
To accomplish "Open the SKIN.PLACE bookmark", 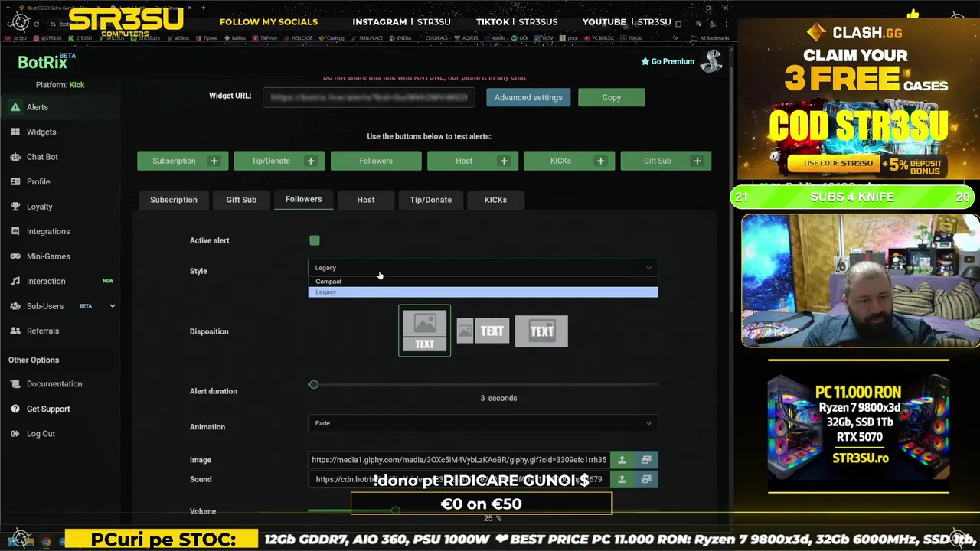I will tap(369, 37).
